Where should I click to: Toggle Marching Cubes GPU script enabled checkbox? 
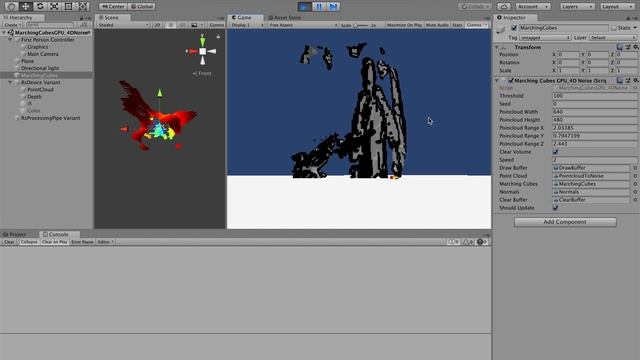[511, 80]
